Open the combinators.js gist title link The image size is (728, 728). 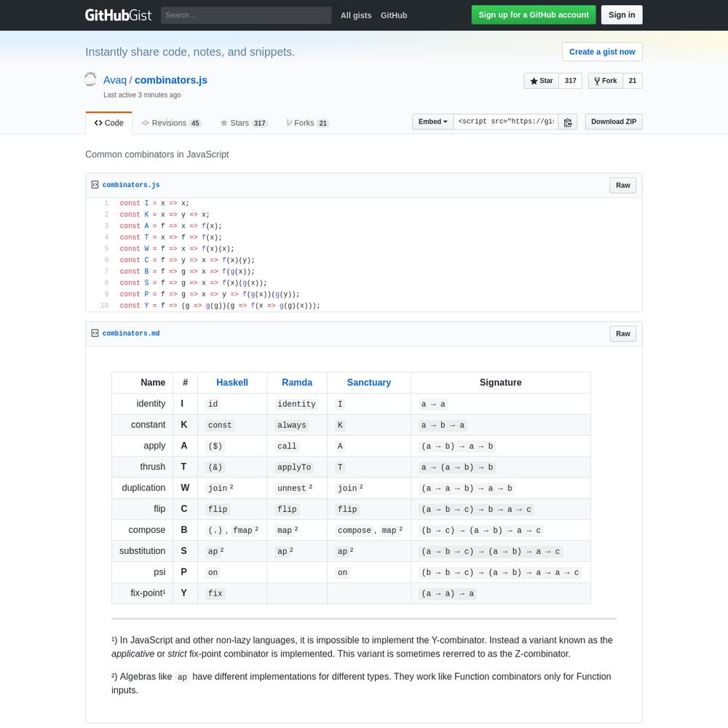(x=171, y=80)
